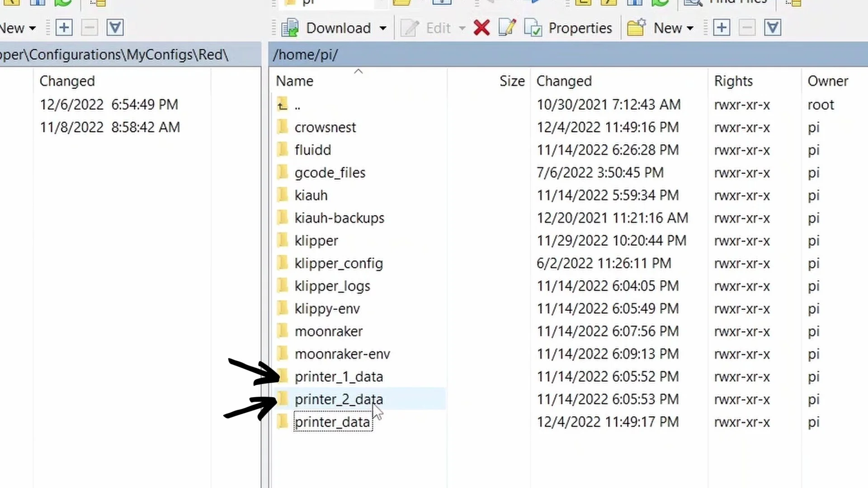Sort files by Name column header

click(x=295, y=81)
